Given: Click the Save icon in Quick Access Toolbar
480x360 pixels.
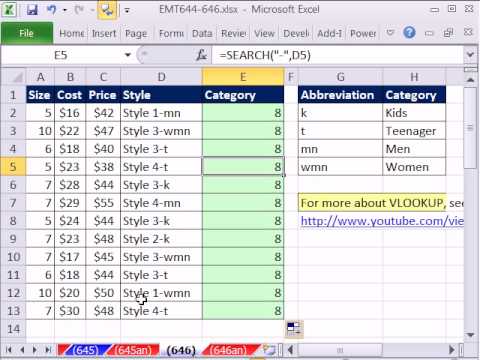Looking at the screenshot, I should click(32, 10).
